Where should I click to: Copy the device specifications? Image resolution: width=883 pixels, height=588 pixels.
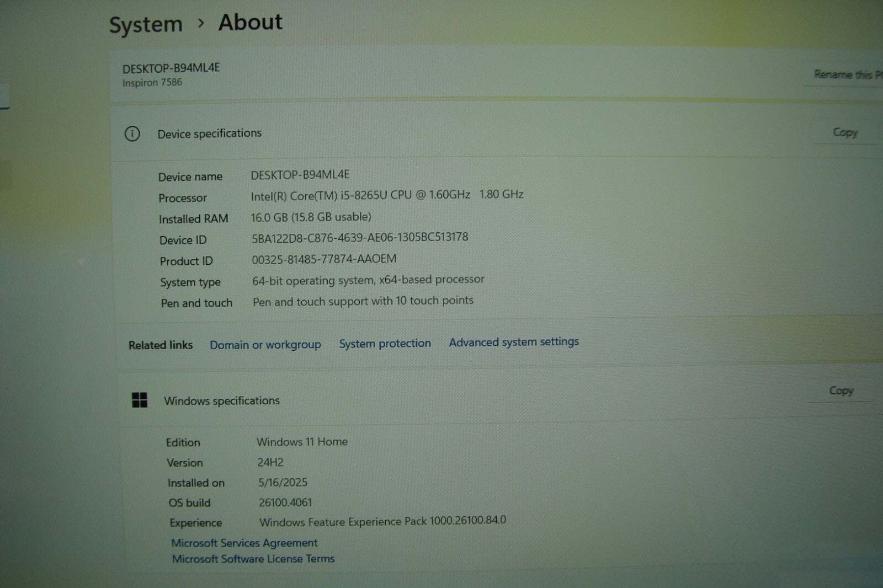[x=844, y=132]
